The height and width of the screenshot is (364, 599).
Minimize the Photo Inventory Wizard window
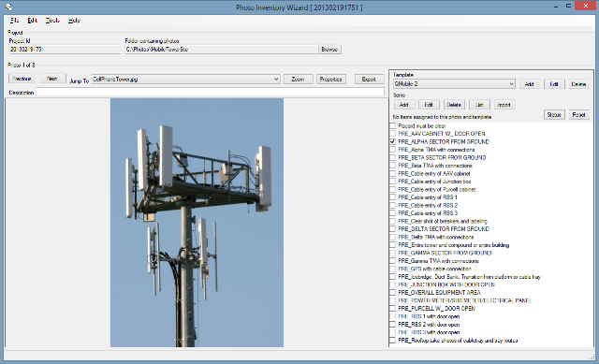pos(556,7)
